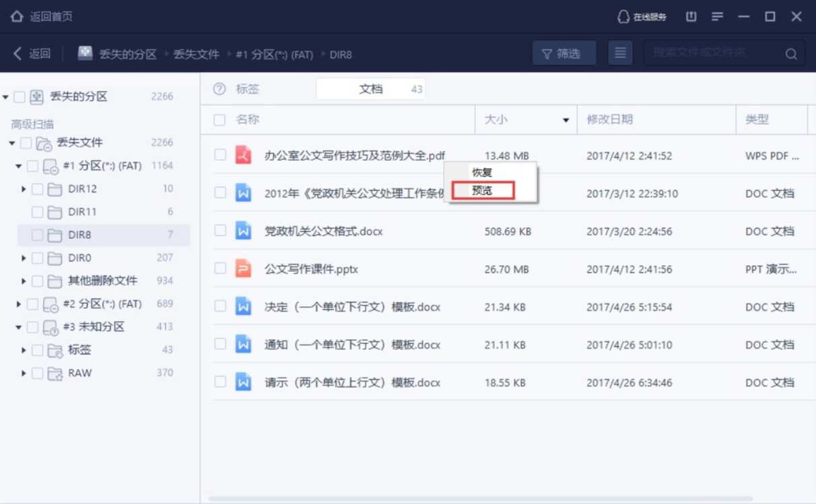
Task: Expand the DIR12 folder node
Action: coord(24,189)
